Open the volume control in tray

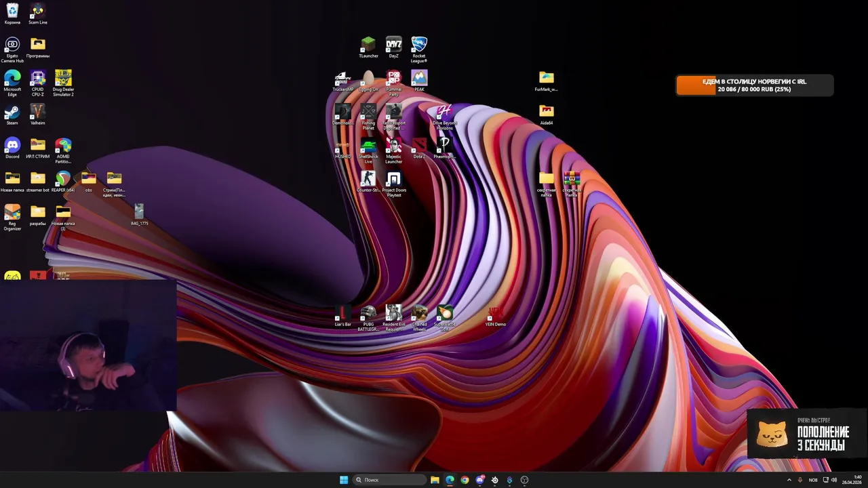click(x=834, y=480)
